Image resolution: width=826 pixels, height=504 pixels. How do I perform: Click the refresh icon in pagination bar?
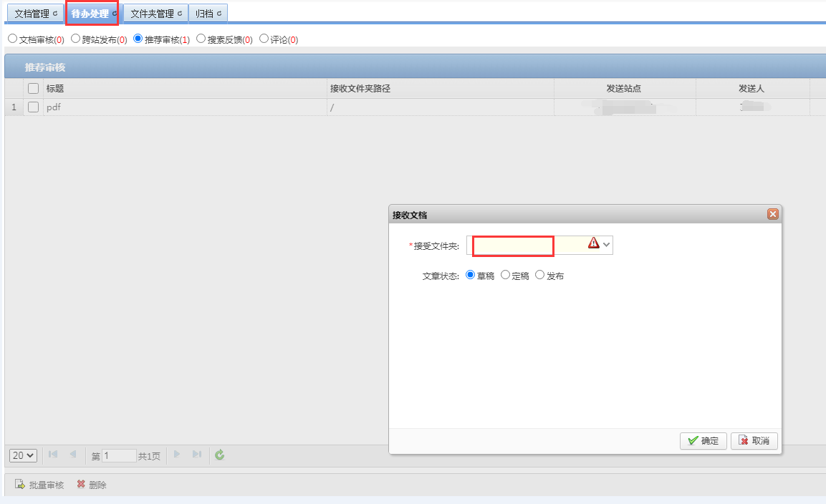click(220, 455)
